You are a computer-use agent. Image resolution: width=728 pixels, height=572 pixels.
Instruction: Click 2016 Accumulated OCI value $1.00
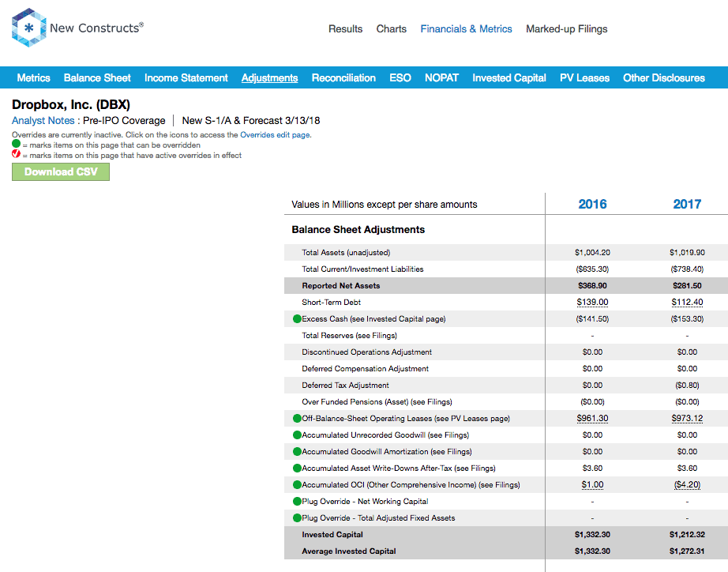coord(592,484)
